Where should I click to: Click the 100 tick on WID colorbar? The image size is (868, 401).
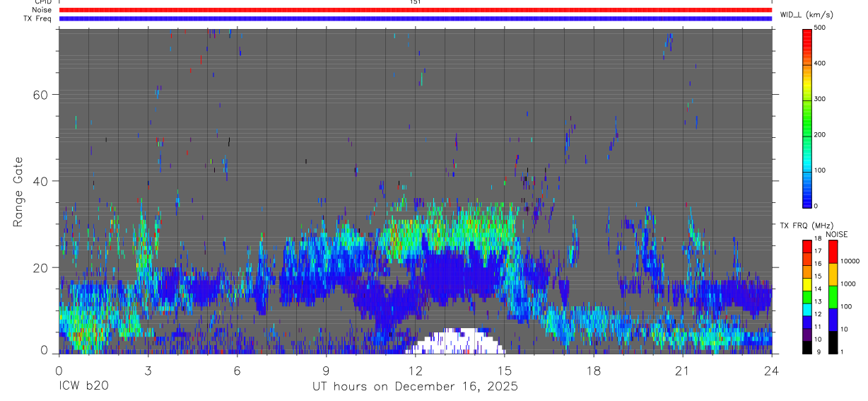tap(821, 170)
